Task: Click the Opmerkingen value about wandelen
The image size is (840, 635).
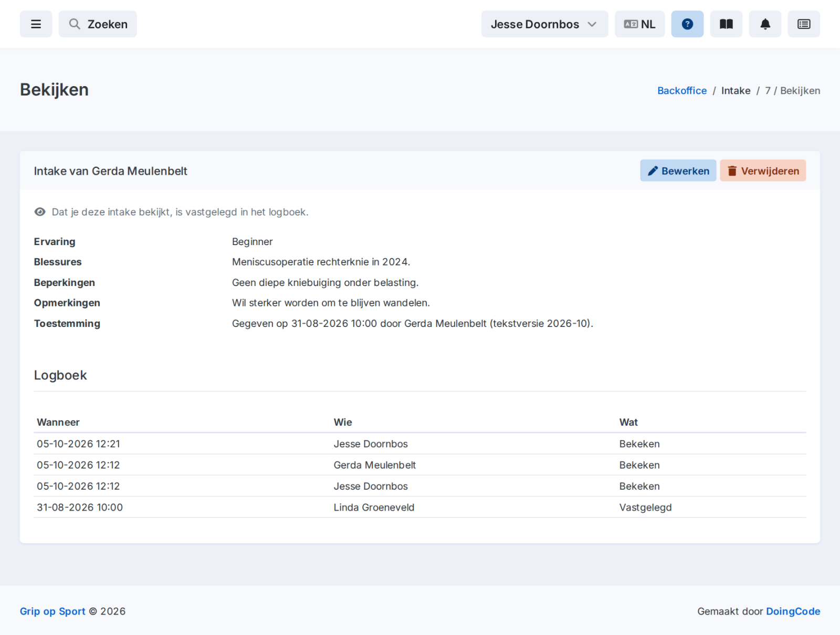Action: 331,303
